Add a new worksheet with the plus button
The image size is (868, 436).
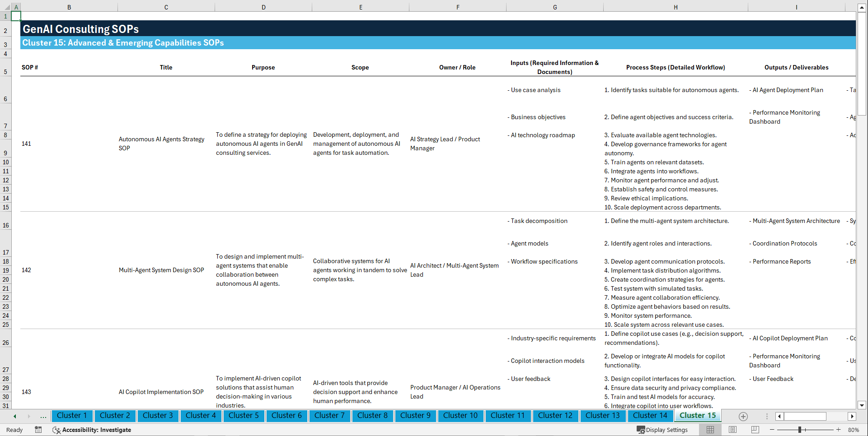pyautogui.click(x=742, y=416)
